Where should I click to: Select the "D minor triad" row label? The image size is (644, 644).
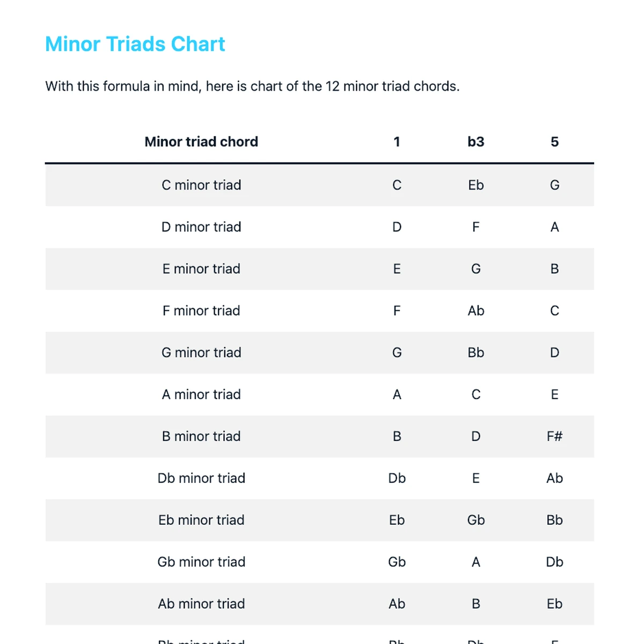pos(201,227)
